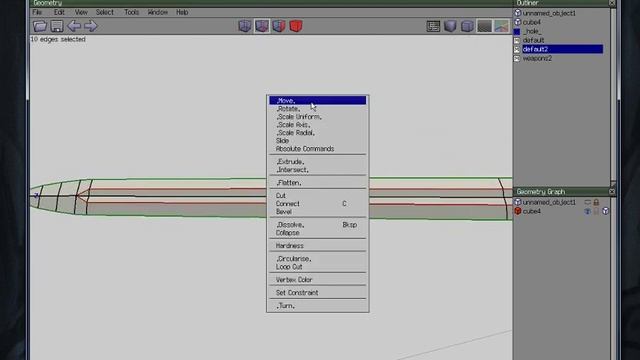
Task: Click the Undo left arrow icon
Action: [x=74, y=26]
